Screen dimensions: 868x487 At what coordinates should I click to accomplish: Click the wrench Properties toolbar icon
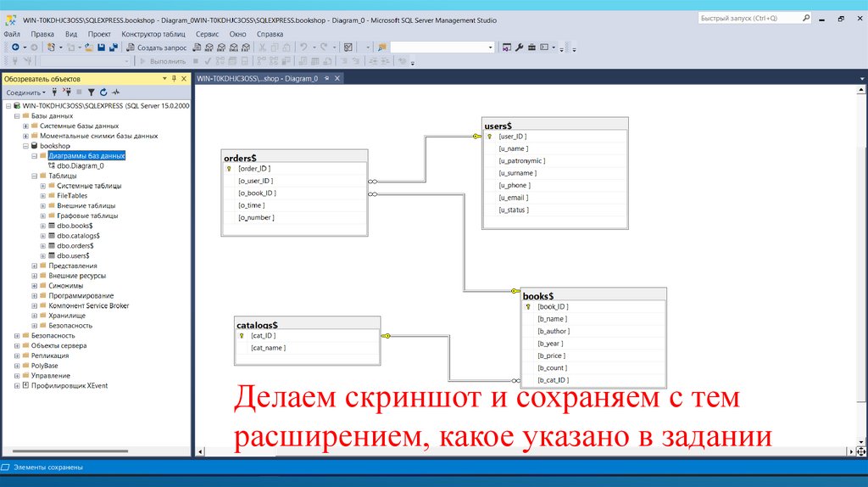(520, 48)
